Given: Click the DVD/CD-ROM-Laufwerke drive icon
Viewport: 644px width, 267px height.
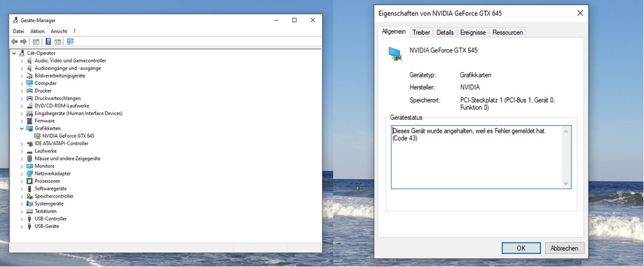Looking at the screenshot, I should (x=30, y=105).
